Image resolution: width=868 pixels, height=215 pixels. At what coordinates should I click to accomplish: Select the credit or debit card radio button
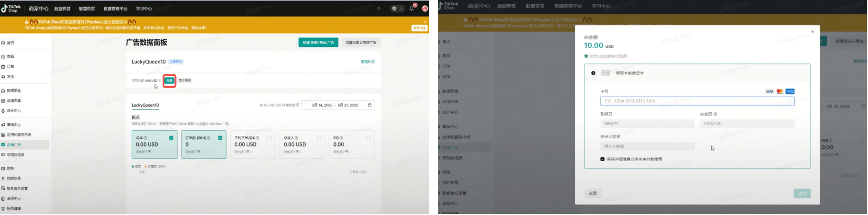coord(593,73)
